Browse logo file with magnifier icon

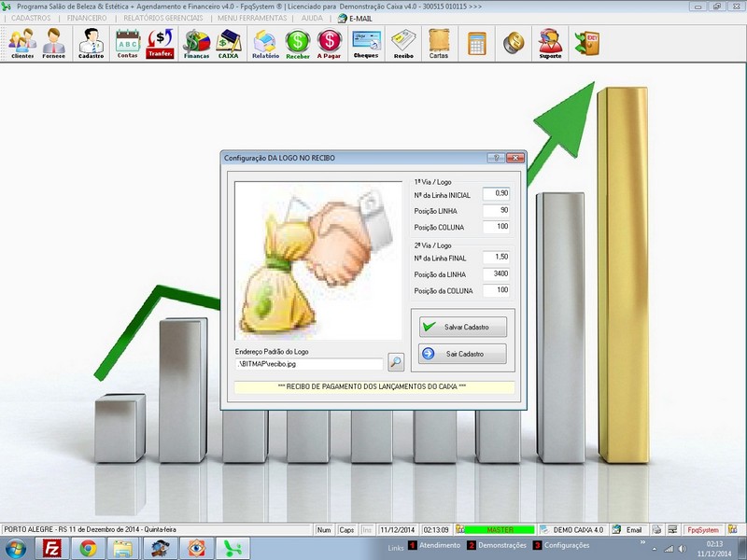click(396, 362)
